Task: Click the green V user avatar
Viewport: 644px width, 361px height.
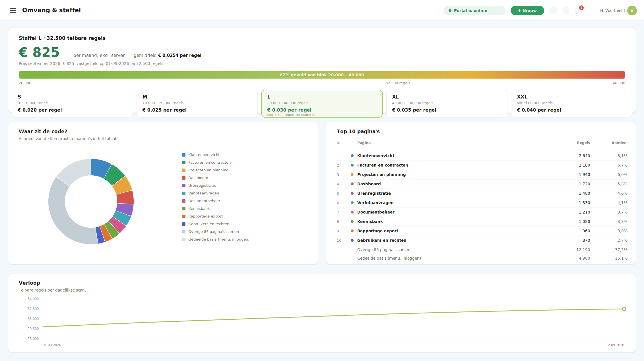Action: (x=632, y=11)
